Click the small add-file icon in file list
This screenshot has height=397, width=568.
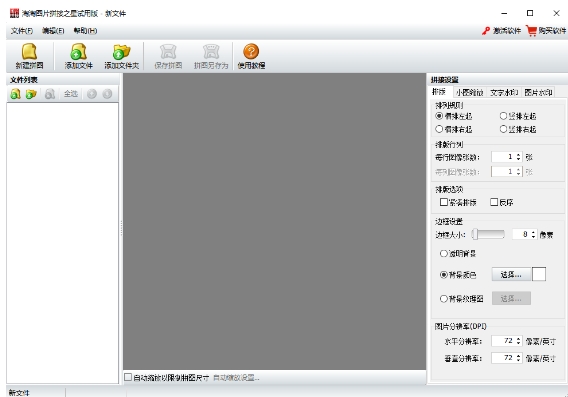(15, 94)
